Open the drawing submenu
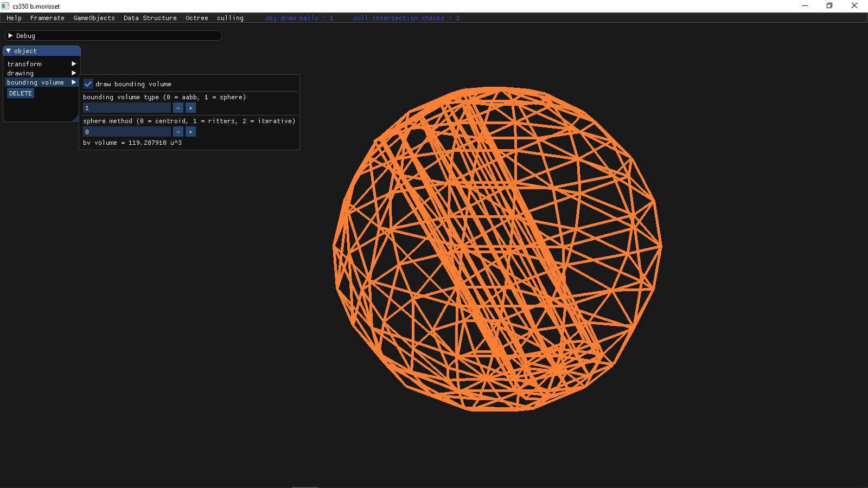 coord(41,73)
